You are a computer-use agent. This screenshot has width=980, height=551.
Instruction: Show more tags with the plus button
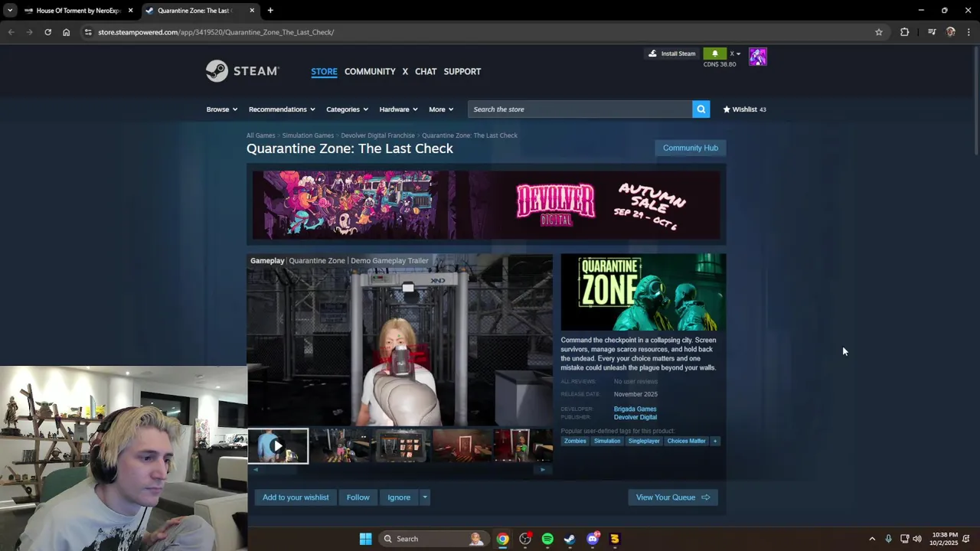[x=715, y=441]
